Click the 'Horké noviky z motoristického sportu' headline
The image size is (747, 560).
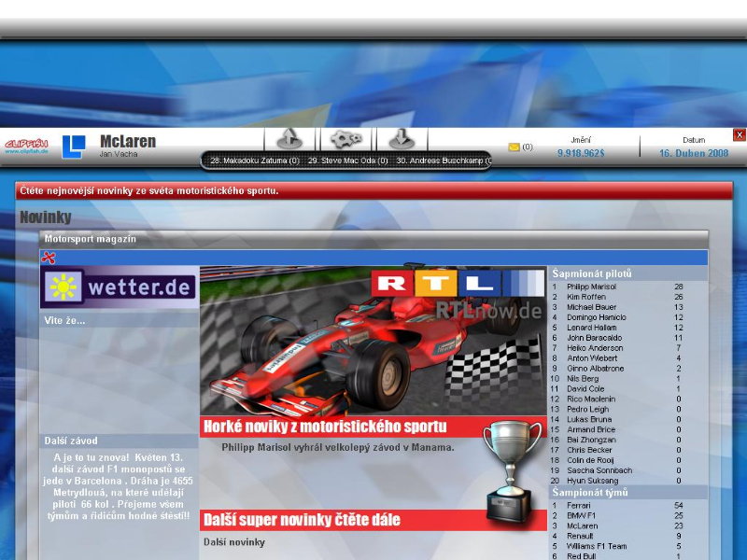pyautogui.click(x=338, y=427)
